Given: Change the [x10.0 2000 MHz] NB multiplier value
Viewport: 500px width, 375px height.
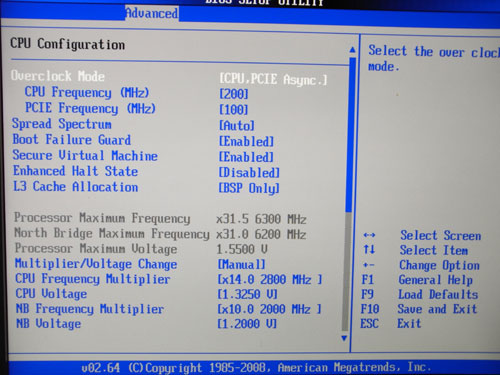Looking at the screenshot, I should point(269,309).
